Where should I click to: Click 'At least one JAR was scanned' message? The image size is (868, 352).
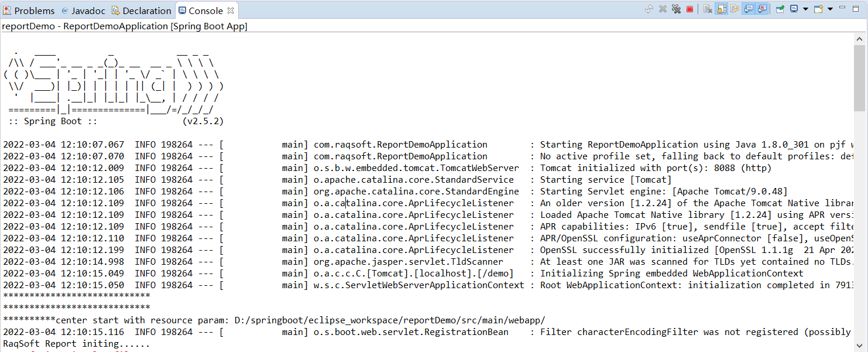[696, 262]
